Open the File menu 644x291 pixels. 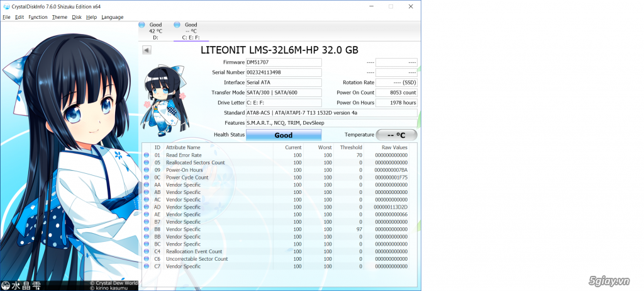point(6,17)
